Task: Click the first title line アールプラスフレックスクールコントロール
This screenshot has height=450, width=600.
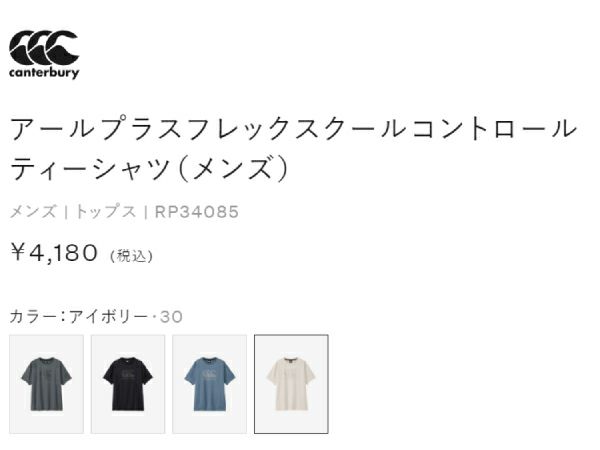Action: (x=293, y=129)
